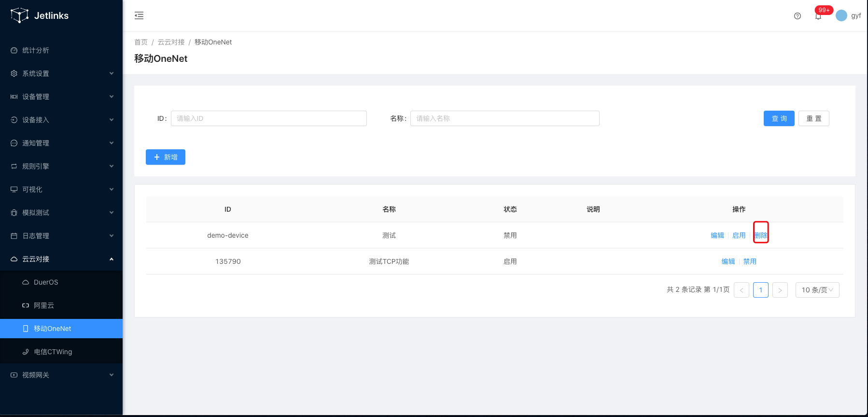The image size is (868, 417).
Task: Select 移动OneNet menu item
Action: 52,329
